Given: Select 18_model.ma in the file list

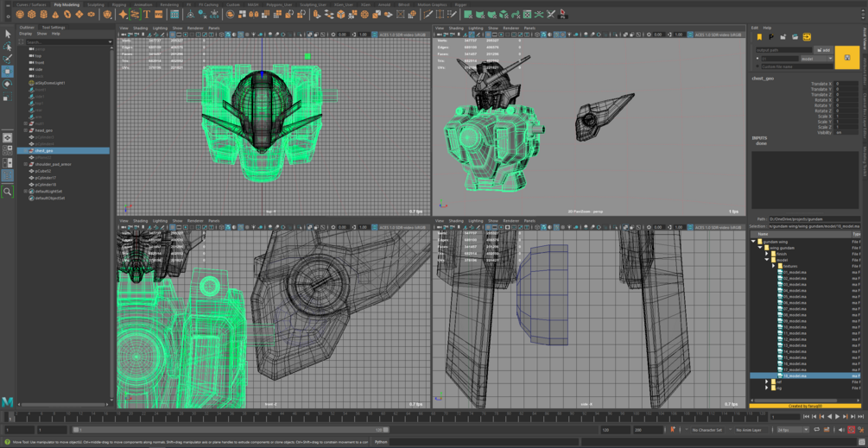Looking at the screenshot, I should 805,375.
